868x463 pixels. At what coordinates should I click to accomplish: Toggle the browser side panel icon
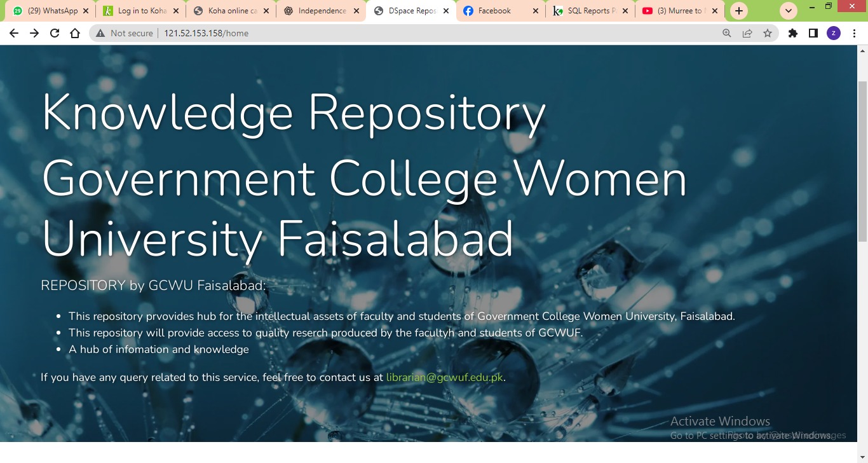(813, 33)
